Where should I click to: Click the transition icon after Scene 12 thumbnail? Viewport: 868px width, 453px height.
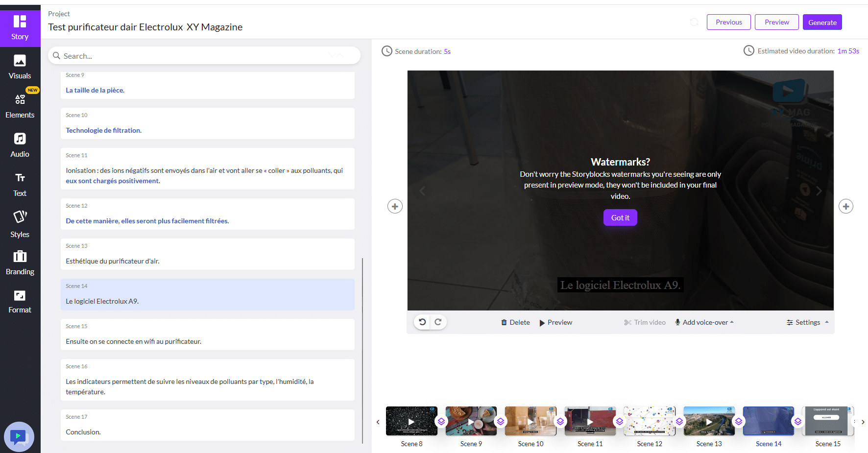click(679, 421)
